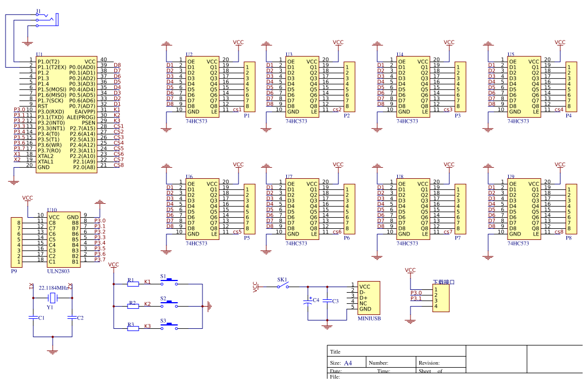Click the A4 size value in title block

[x=348, y=363]
